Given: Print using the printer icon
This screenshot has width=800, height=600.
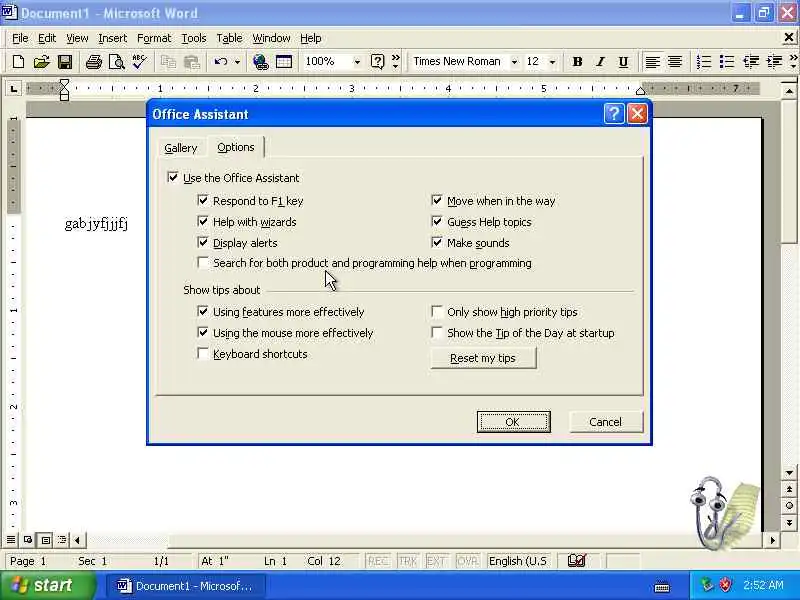Looking at the screenshot, I should click(x=94, y=62).
